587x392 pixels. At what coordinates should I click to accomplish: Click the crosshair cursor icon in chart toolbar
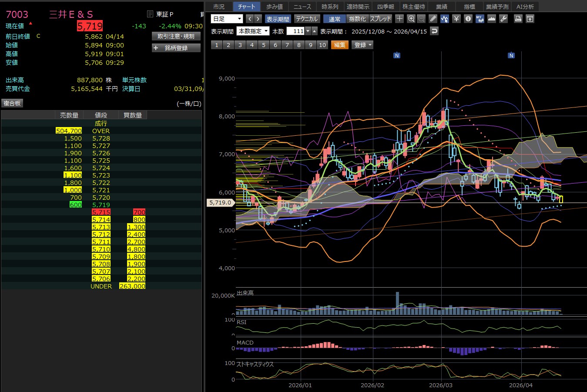[x=399, y=19]
